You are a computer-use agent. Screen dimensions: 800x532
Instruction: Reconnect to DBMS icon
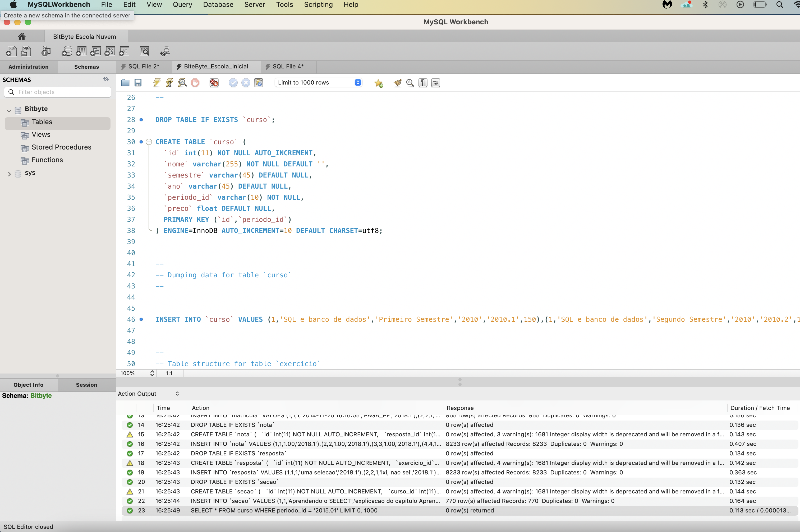click(165, 51)
